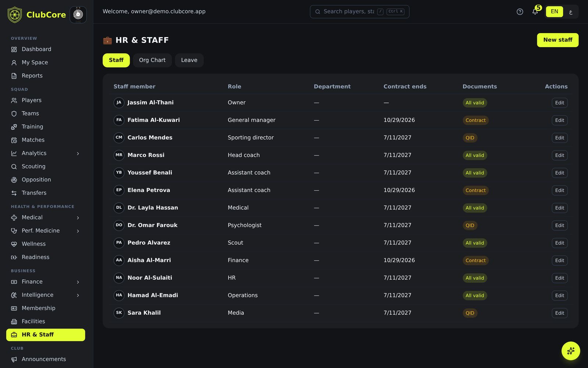
Task: Click the club crest badge icon
Action: 78,15
